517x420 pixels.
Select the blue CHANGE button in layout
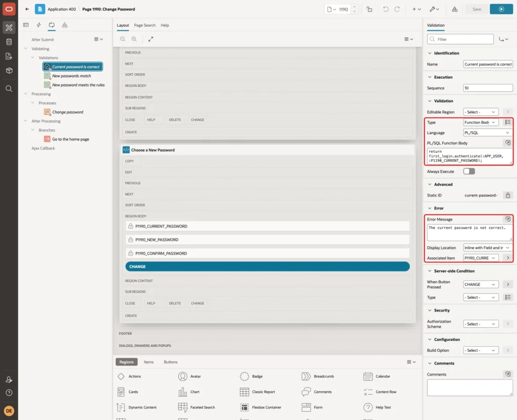pyautogui.click(x=268, y=267)
